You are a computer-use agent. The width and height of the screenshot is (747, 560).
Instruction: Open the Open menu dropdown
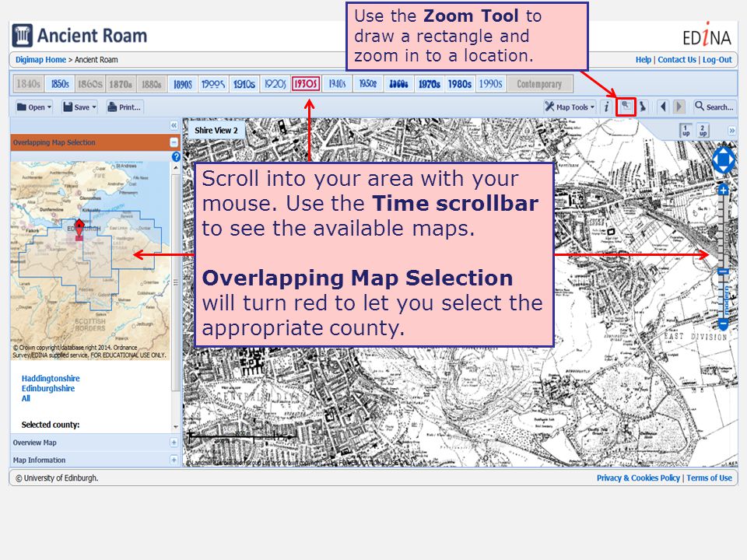tap(33, 107)
